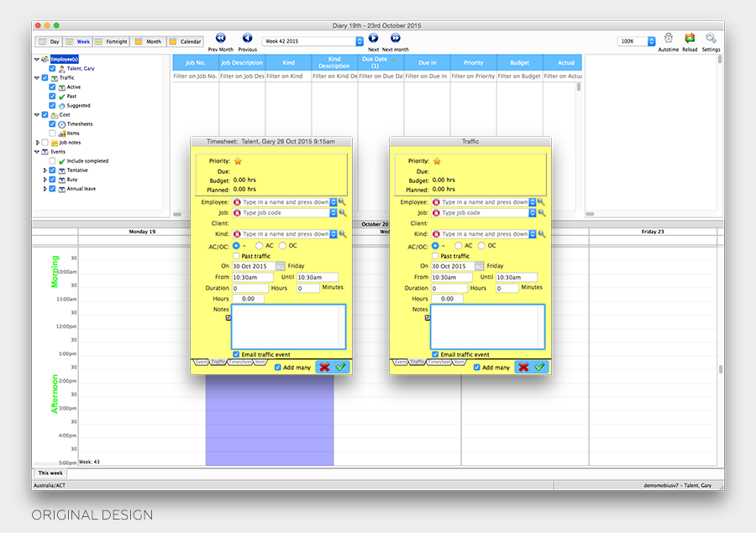Switch to the Day view
Viewport: 756px width, 533px height.
49,41
